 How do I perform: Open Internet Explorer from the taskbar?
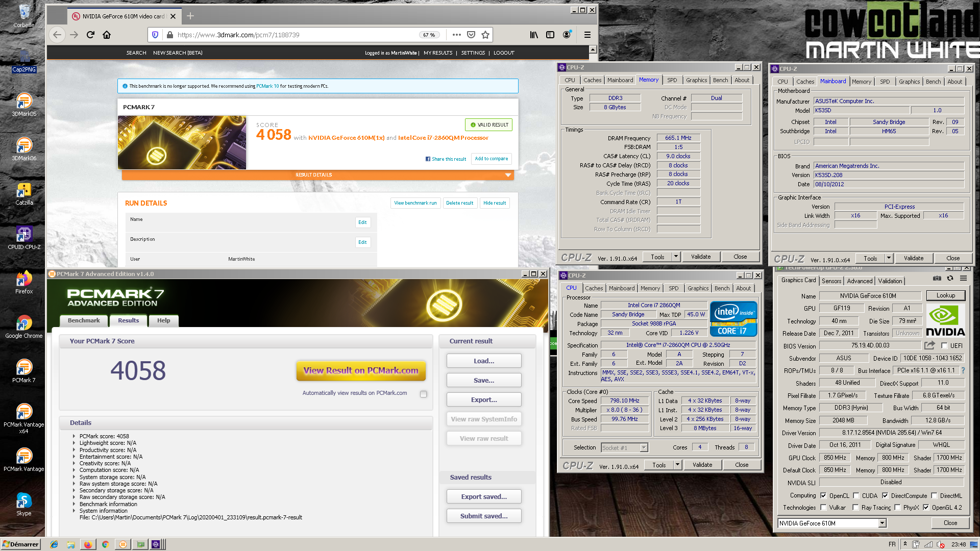(x=54, y=544)
